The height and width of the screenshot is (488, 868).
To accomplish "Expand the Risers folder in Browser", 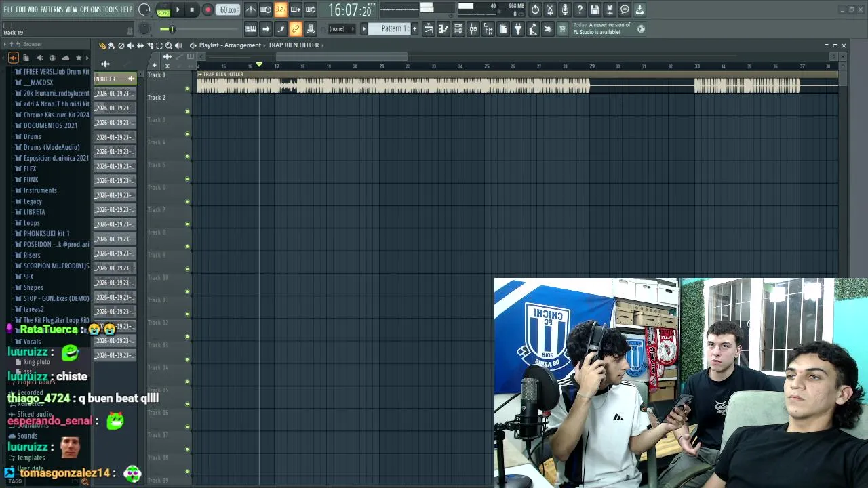I will [32, 256].
